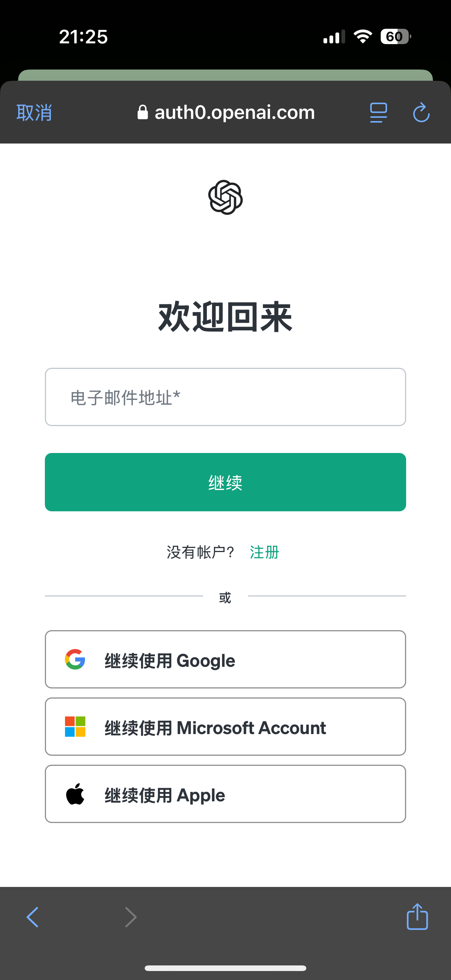Tap the battery indicator in status bar
451x980 pixels.
tap(395, 37)
